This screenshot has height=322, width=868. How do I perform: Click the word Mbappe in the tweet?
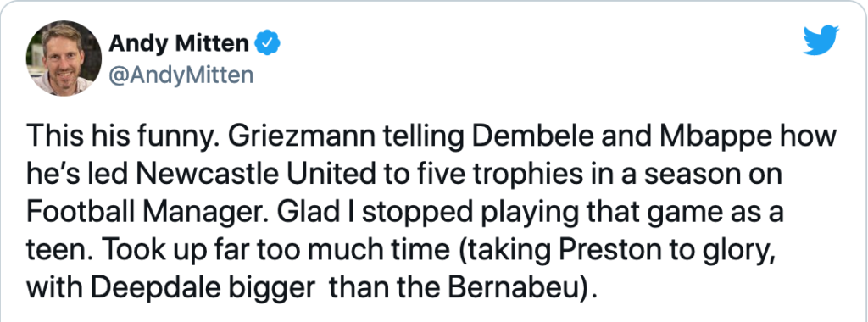[715, 137]
